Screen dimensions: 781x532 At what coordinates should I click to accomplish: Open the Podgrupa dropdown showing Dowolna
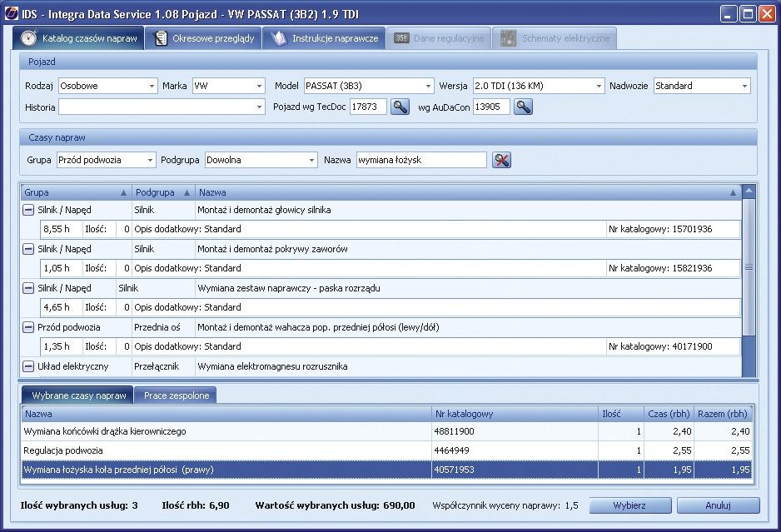pos(261,160)
